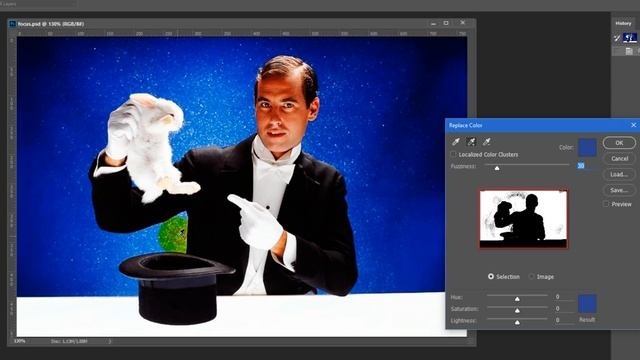Click the Fuzziness slider handle
640x360 pixels.
point(497,168)
